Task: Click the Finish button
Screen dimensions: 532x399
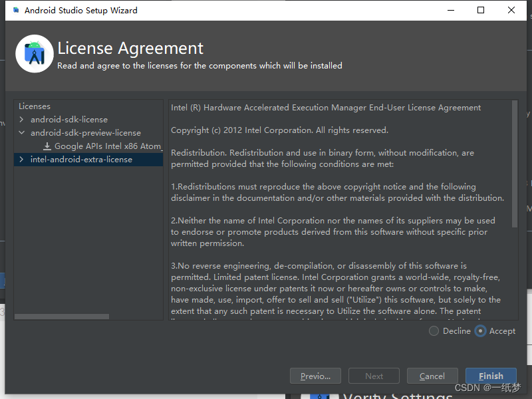Action: [x=491, y=376]
